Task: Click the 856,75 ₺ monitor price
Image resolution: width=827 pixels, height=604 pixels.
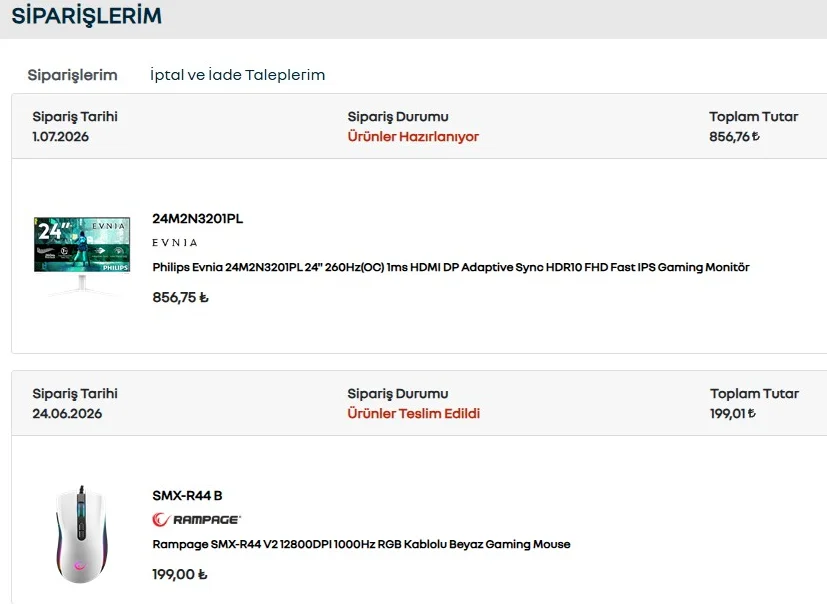Action: [180, 298]
